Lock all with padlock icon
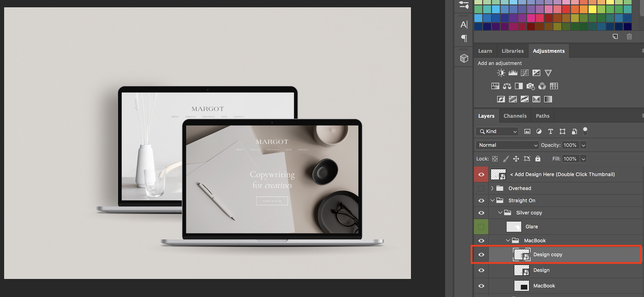 click(538, 159)
